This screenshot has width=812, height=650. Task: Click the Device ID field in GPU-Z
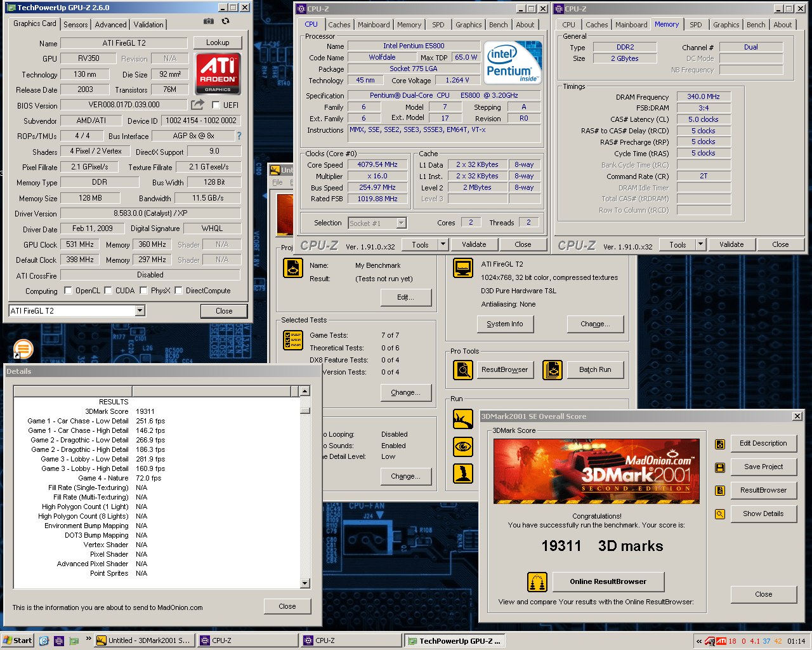click(200, 121)
